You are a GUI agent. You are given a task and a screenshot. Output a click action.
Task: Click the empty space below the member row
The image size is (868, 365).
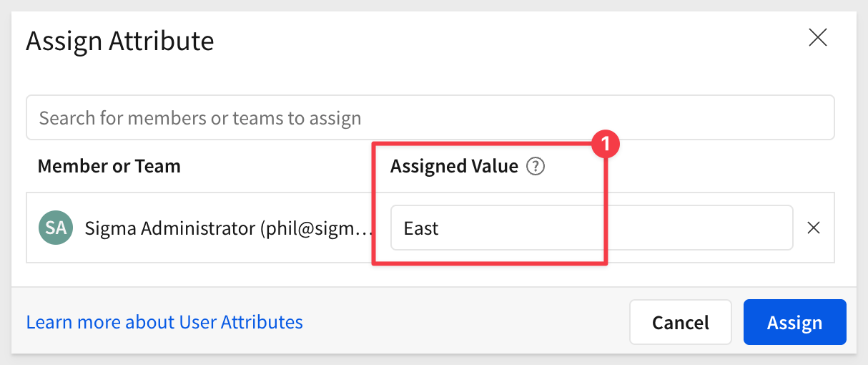pyautogui.click(x=430, y=275)
